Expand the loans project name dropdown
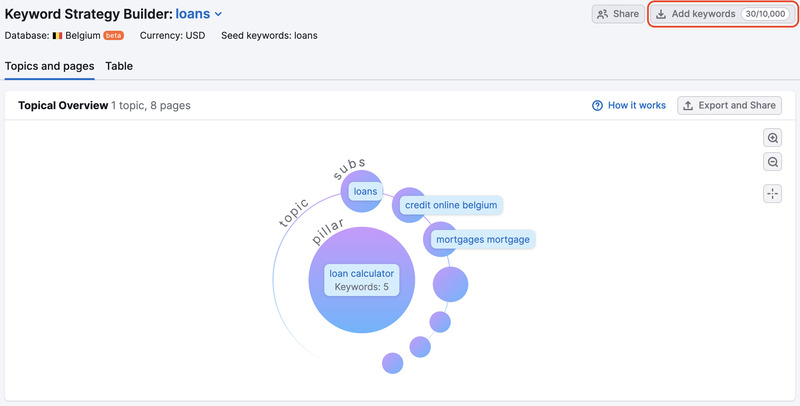The width and height of the screenshot is (800, 406). click(218, 15)
